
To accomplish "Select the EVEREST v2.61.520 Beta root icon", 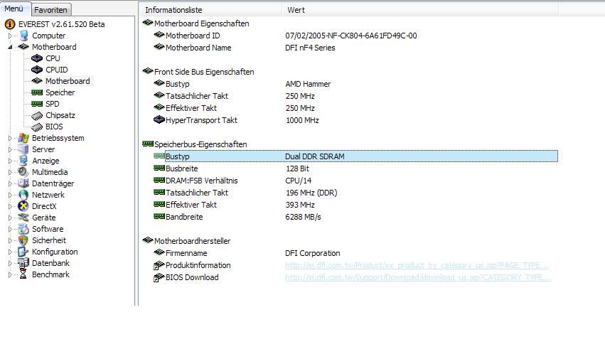I will pyautogui.click(x=10, y=24).
